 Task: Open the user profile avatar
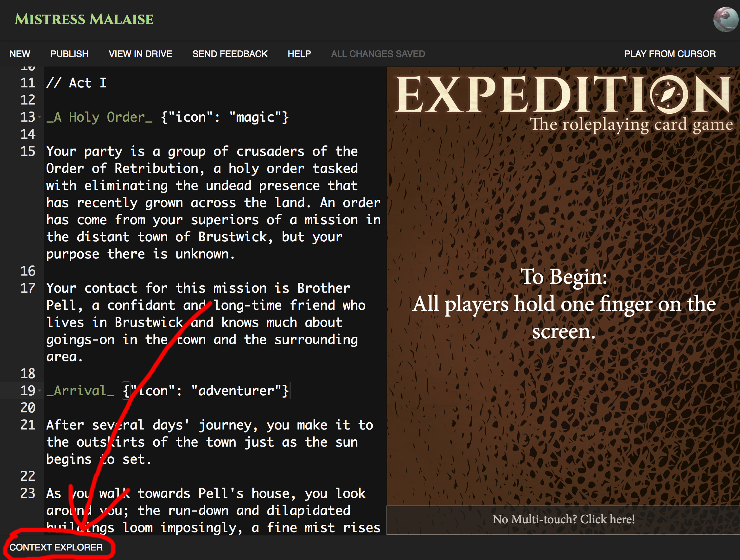pyautogui.click(x=726, y=19)
